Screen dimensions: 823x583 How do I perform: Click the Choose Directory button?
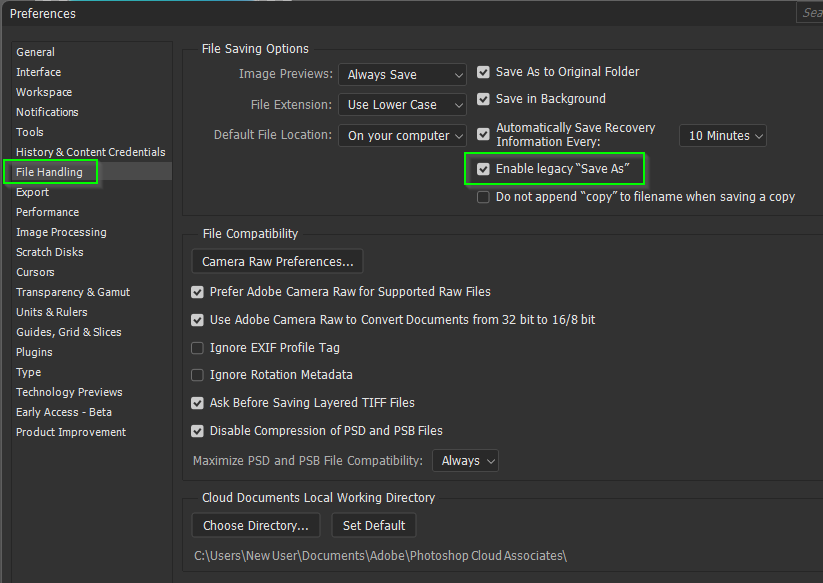click(x=255, y=525)
